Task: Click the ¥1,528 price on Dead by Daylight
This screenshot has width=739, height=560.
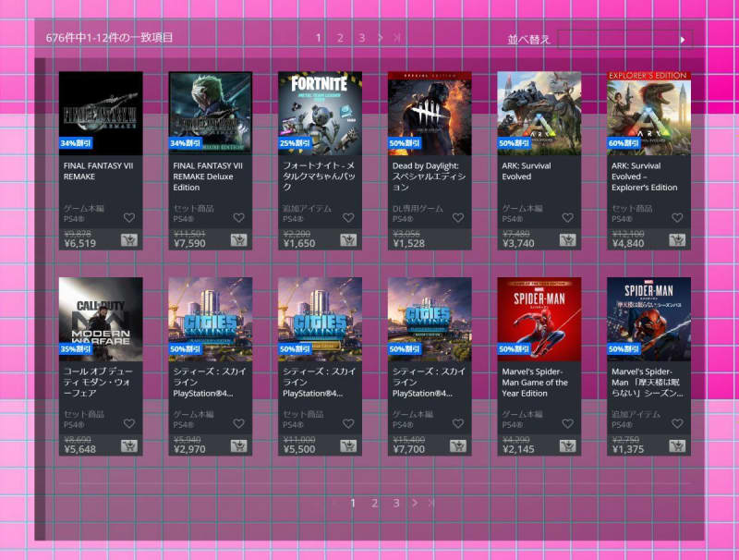Action: coord(408,243)
